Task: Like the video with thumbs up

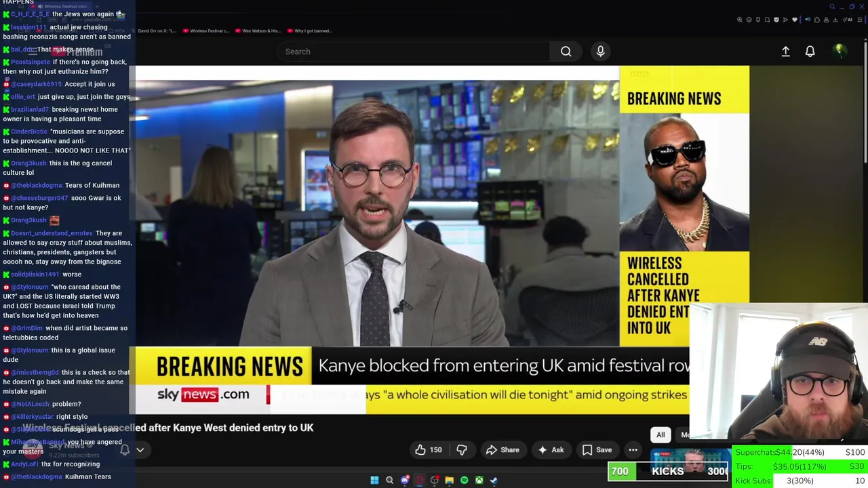Action: tap(429, 450)
